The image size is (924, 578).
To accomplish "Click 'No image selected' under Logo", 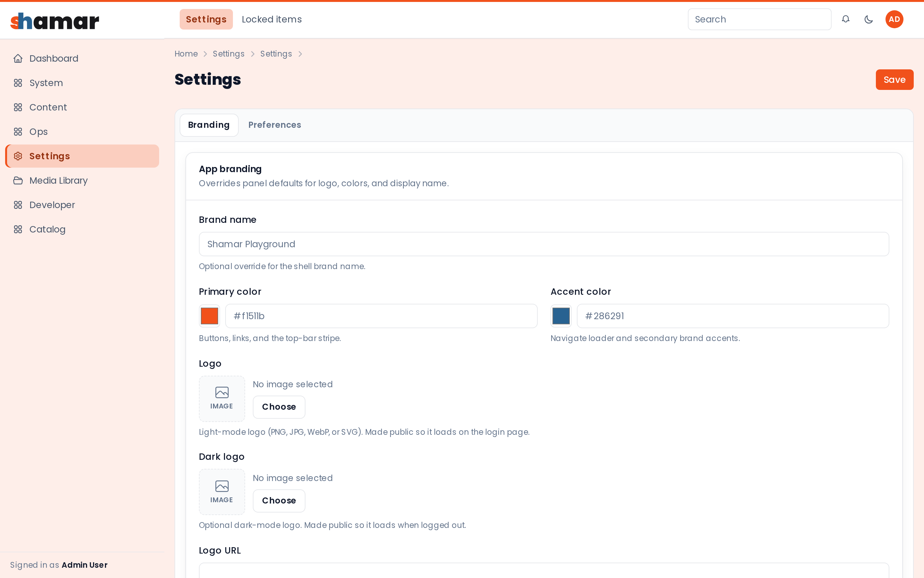I will pos(293,384).
